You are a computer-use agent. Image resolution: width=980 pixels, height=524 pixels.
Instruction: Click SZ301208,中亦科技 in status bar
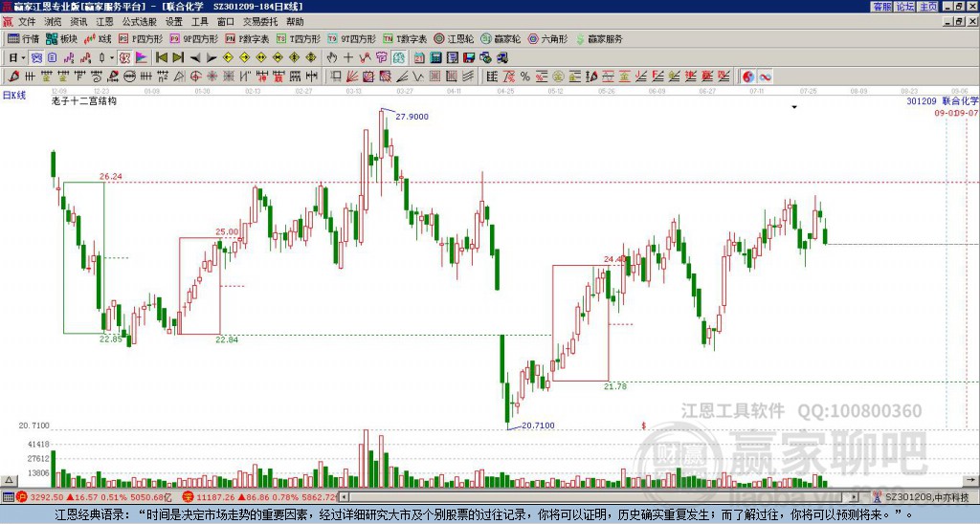pyautogui.click(x=926, y=497)
